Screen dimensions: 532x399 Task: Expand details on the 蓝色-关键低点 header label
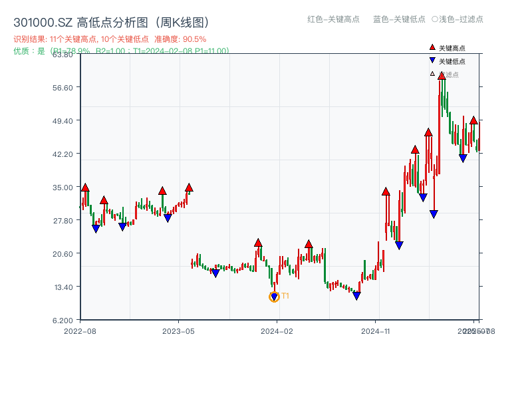400,19
